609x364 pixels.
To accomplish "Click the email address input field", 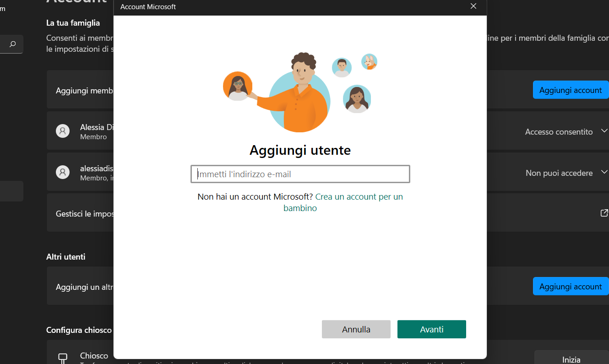I will coord(300,174).
